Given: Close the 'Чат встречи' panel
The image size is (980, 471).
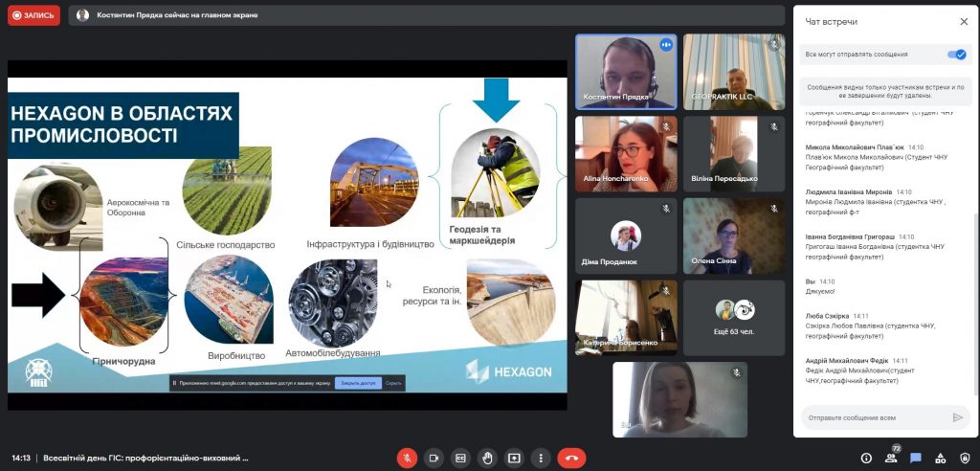Looking at the screenshot, I should [x=964, y=21].
